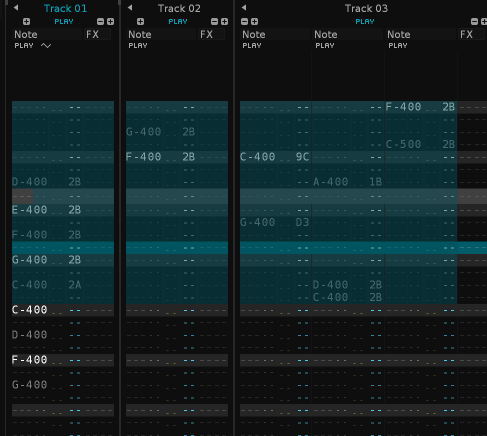Click Track 02's Note column header
Image resolution: width=487 pixels, height=436 pixels.
tap(162, 34)
